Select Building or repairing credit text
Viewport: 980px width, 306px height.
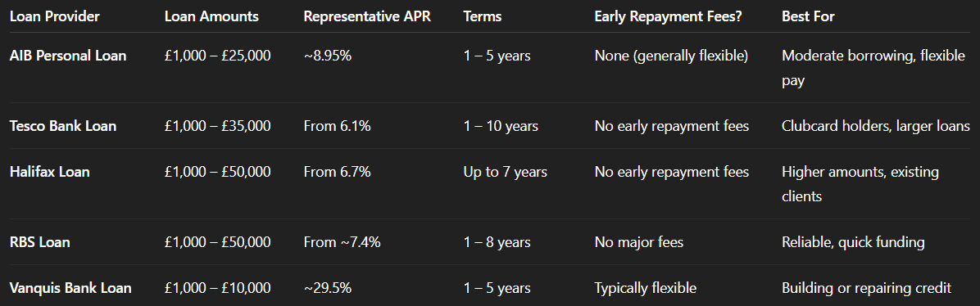pyautogui.click(x=866, y=288)
